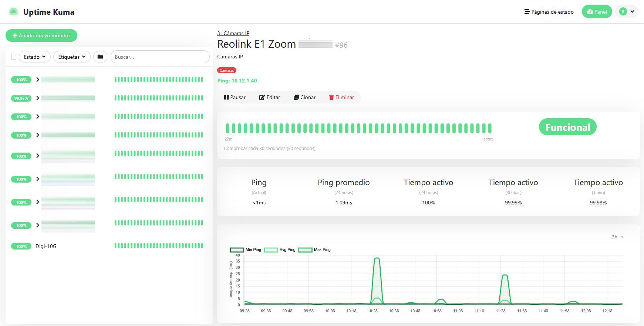Click the 99.99% 30-day uptime value
This screenshot has width=644, height=326.
[x=513, y=203]
